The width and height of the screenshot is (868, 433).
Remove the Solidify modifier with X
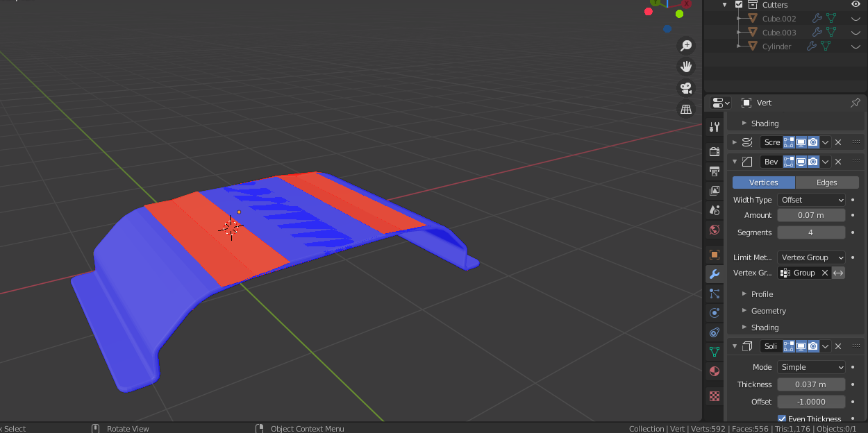tap(838, 346)
